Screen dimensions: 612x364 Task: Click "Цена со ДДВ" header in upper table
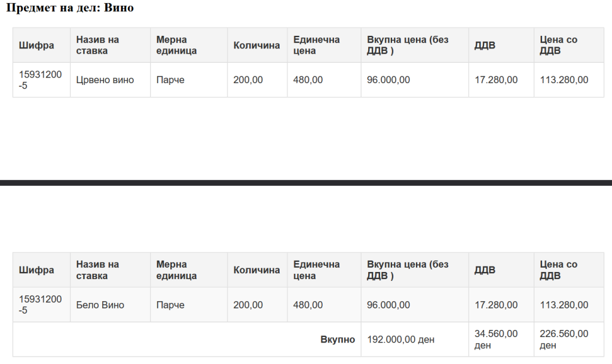559,45
